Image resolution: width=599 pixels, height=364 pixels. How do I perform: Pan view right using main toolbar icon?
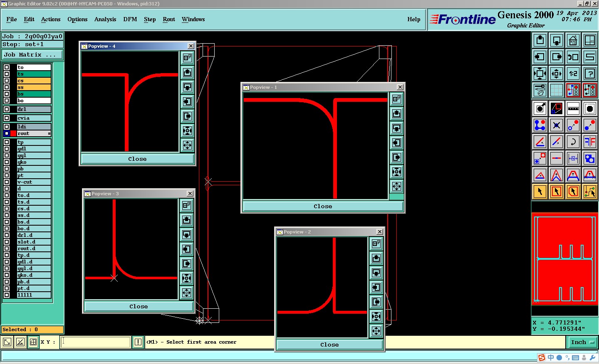point(557,57)
